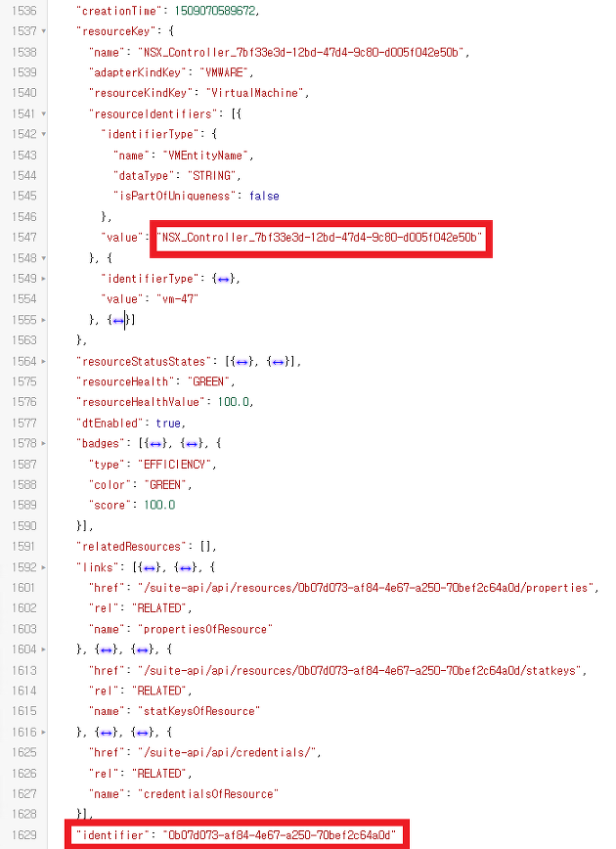Click "credentialsOfResource" name value
The height and width of the screenshot is (849, 616).
(208, 794)
